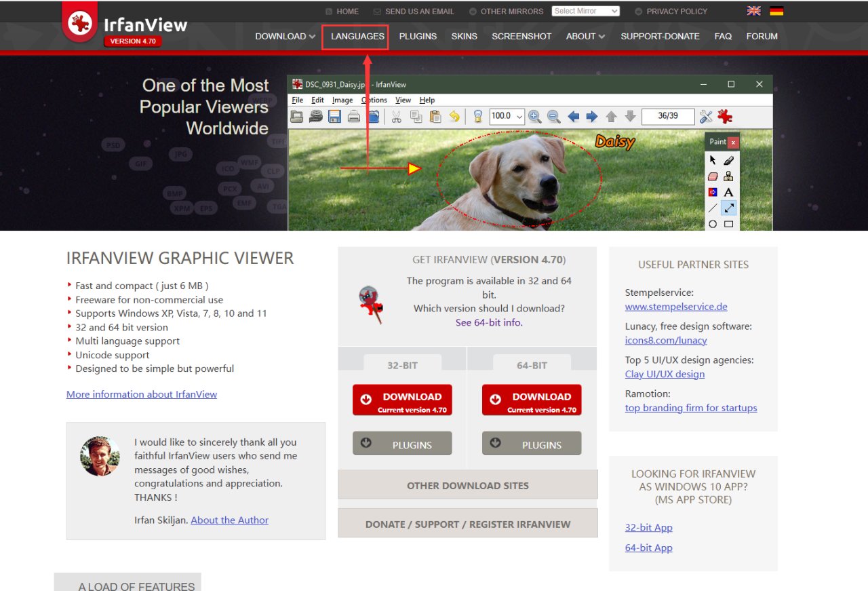This screenshot has width=868, height=591.
Task: Open the PLUGINS nav item
Action: pos(418,36)
